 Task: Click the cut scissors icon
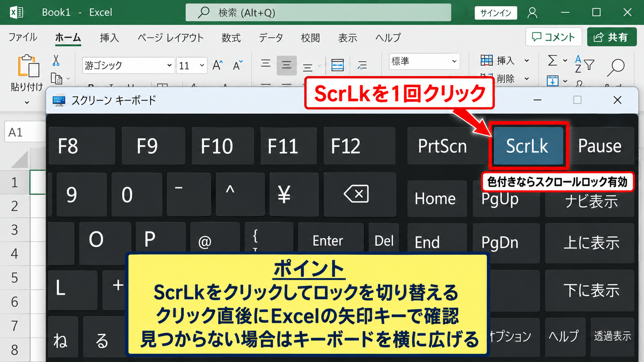click(56, 60)
